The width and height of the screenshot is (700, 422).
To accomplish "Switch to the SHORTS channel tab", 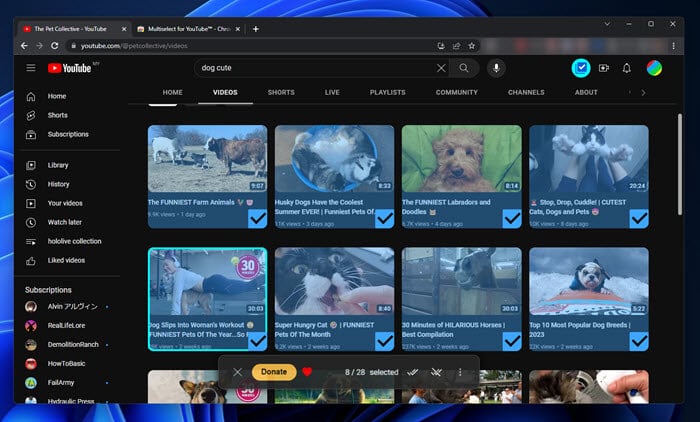I will 281,93.
